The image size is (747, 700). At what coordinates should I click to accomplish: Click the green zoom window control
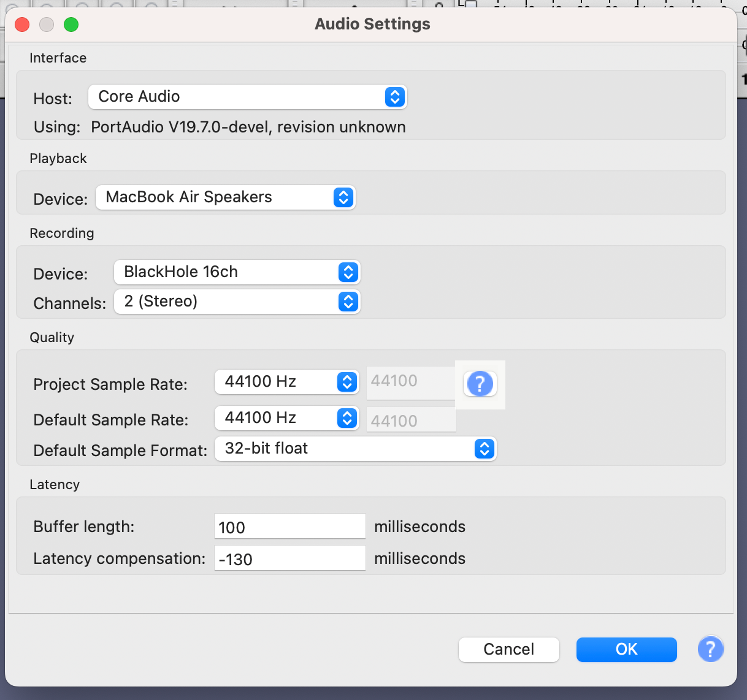(71, 24)
